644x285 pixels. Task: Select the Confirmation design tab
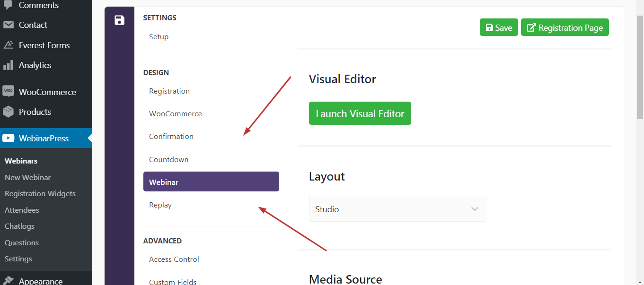(x=211, y=137)
